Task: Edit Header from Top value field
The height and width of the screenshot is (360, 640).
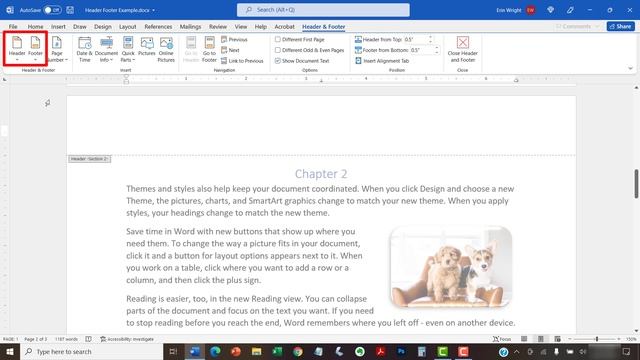Action: [415, 40]
